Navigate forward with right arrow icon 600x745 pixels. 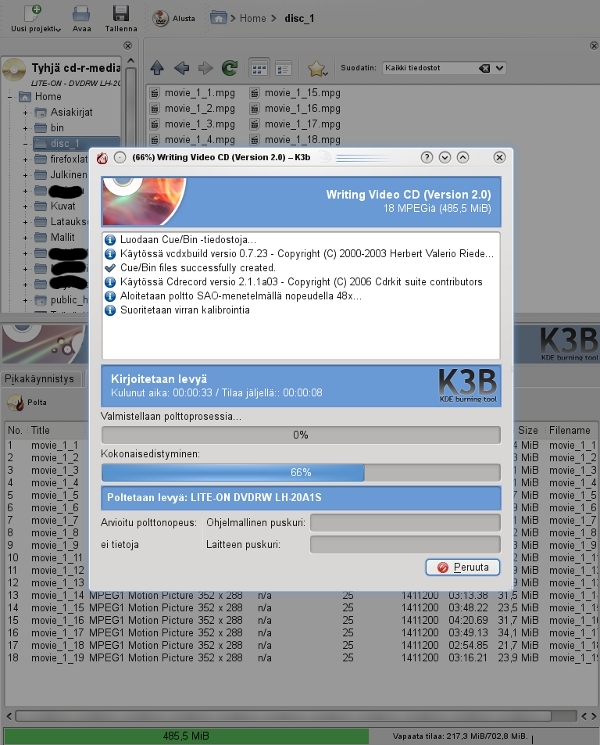tap(205, 68)
